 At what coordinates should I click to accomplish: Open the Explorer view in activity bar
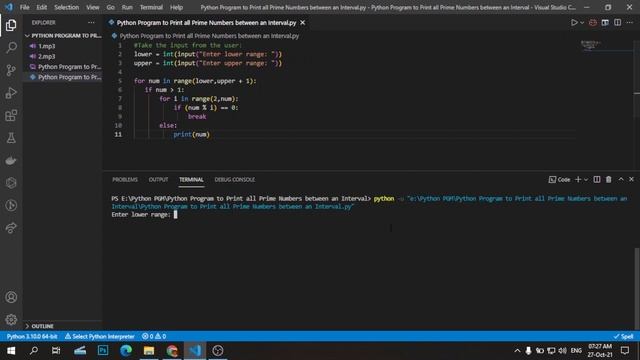pyautogui.click(x=11, y=25)
